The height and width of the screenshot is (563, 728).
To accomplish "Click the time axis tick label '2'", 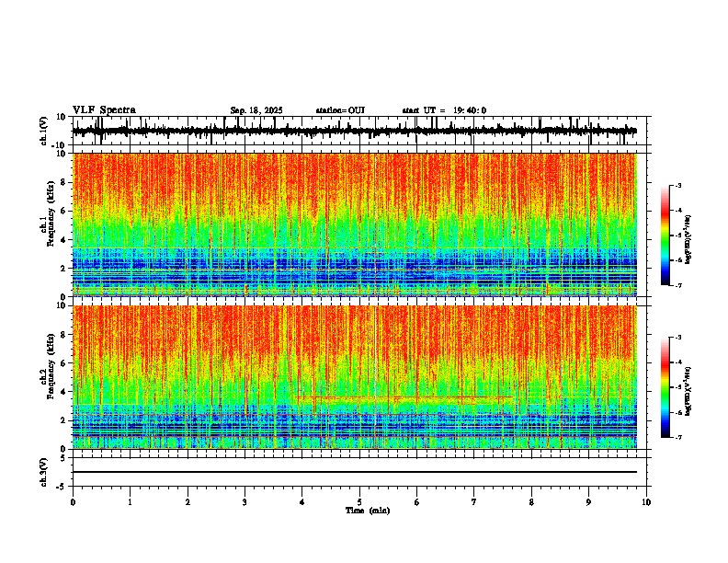I will click(188, 502).
